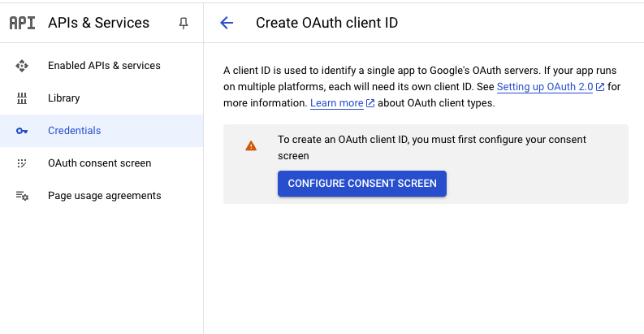Image resolution: width=644 pixels, height=334 pixels.
Task: Open the Setting up OAuth 2.0 link
Action: coord(545,87)
